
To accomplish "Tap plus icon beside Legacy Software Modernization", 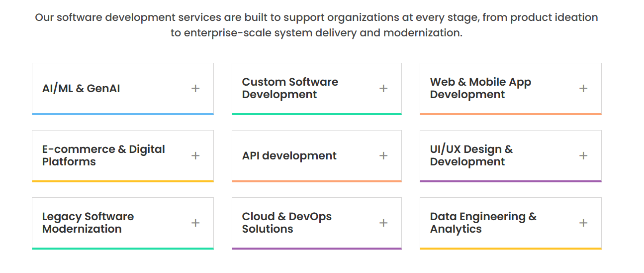I will pyautogui.click(x=195, y=223).
